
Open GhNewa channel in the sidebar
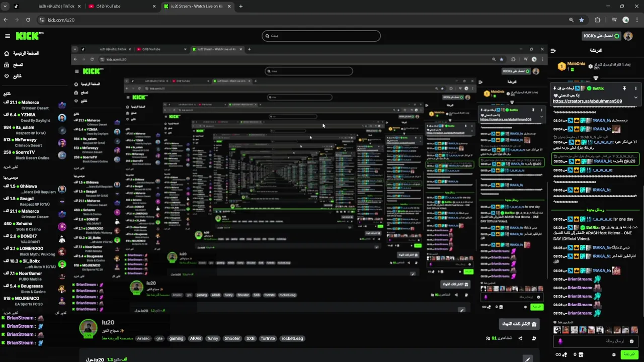pyautogui.click(x=34, y=189)
